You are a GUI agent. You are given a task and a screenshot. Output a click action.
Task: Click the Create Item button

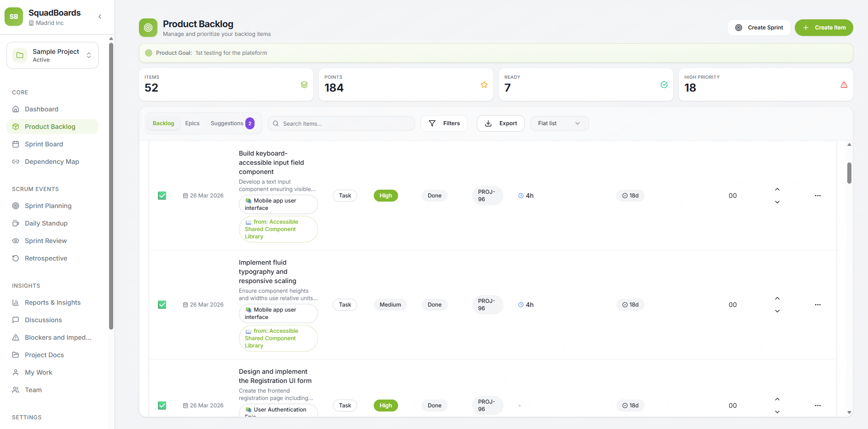pyautogui.click(x=823, y=28)
